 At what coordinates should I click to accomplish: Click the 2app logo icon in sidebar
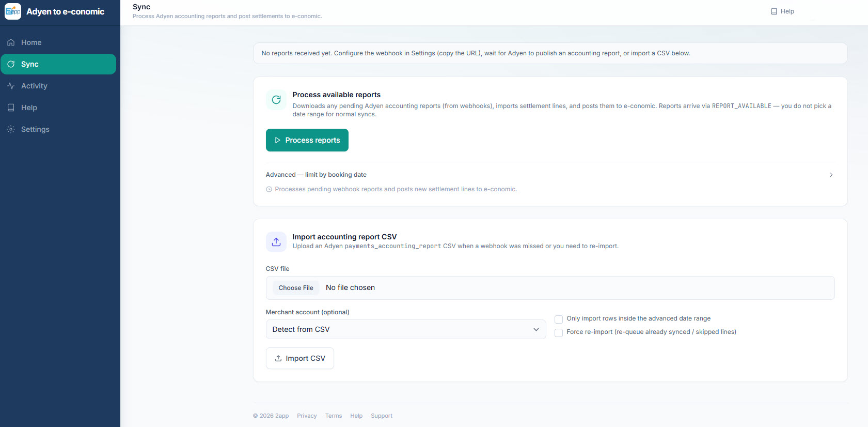point(13,11)
